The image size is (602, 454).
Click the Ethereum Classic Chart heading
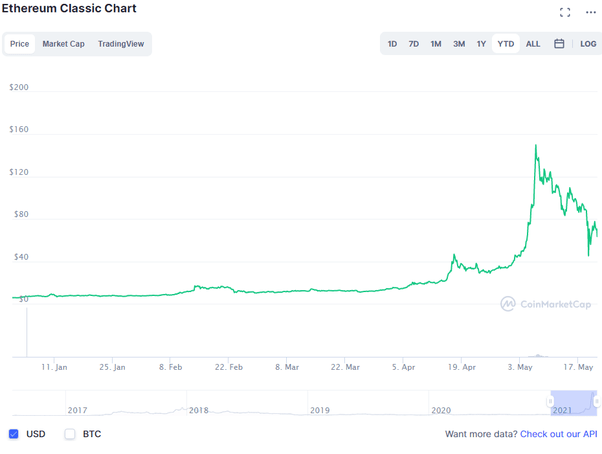coord(69,8)
